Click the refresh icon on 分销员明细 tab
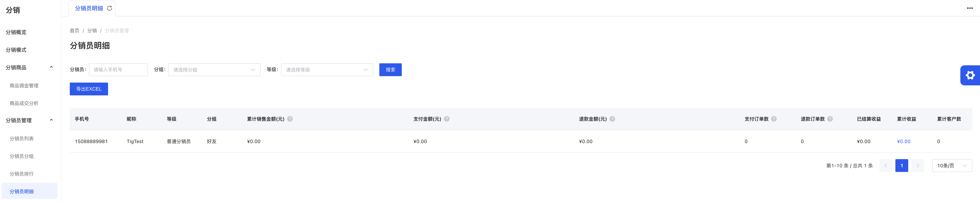Image resolution: width=980 pixels, height=202 pixels. tap(109, 8)
